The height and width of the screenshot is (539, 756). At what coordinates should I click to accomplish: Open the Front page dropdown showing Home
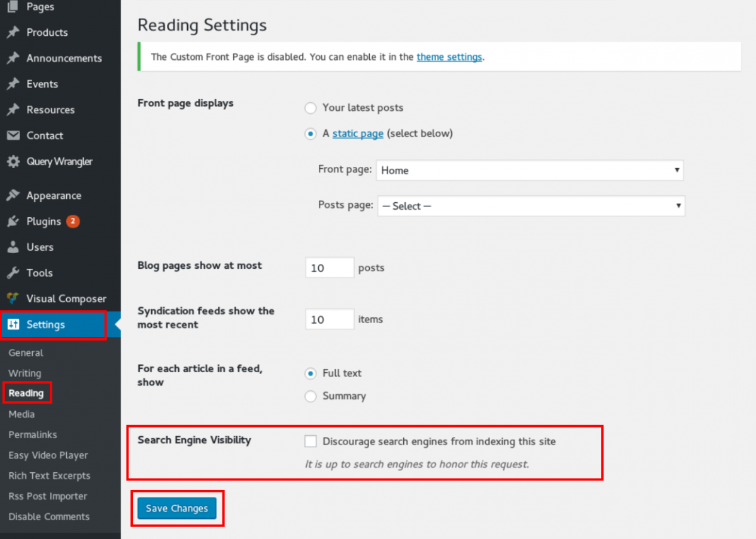[x=530, y=170]
